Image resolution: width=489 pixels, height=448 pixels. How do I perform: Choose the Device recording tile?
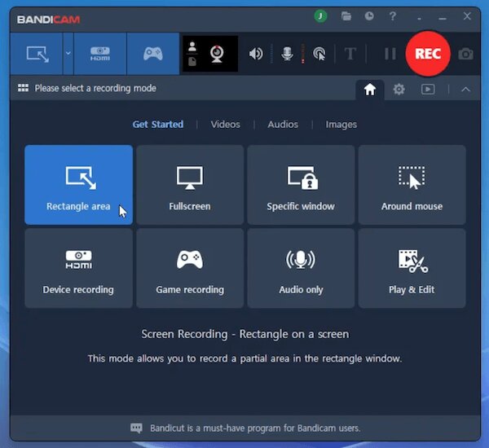(x=78, y=268)
